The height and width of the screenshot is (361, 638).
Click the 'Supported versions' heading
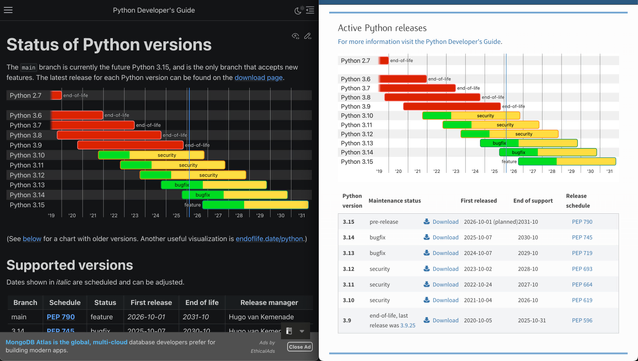click(x=70, y=265)
